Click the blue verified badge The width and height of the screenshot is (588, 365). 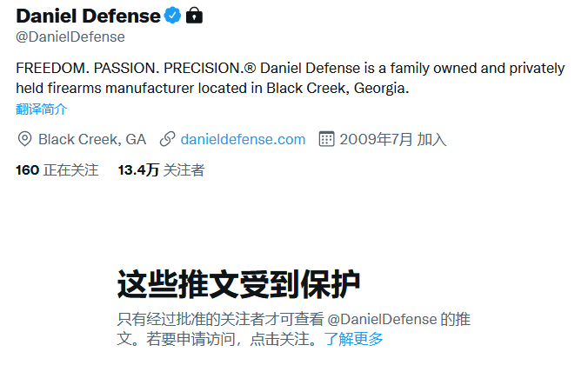pos(173,16)
